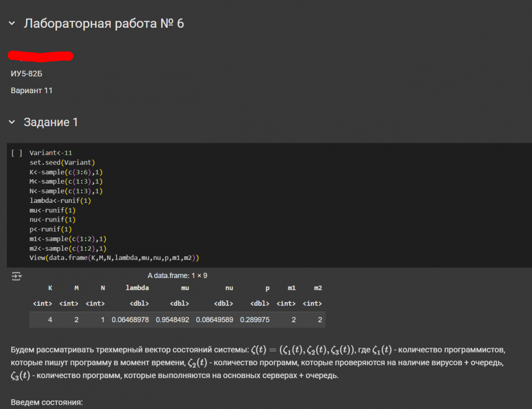Click the "Введем состояния:" text cell
Viewport: 532px width, 409px height.
point(47,402)
